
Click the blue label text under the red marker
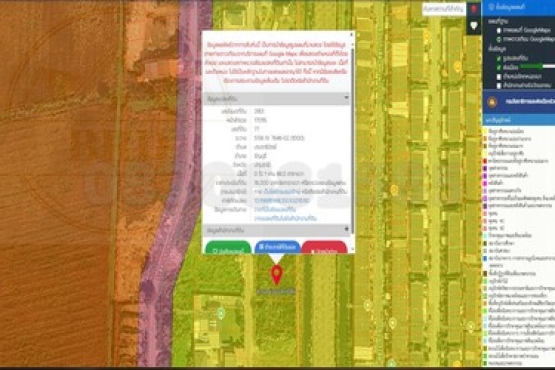point(276,291)
